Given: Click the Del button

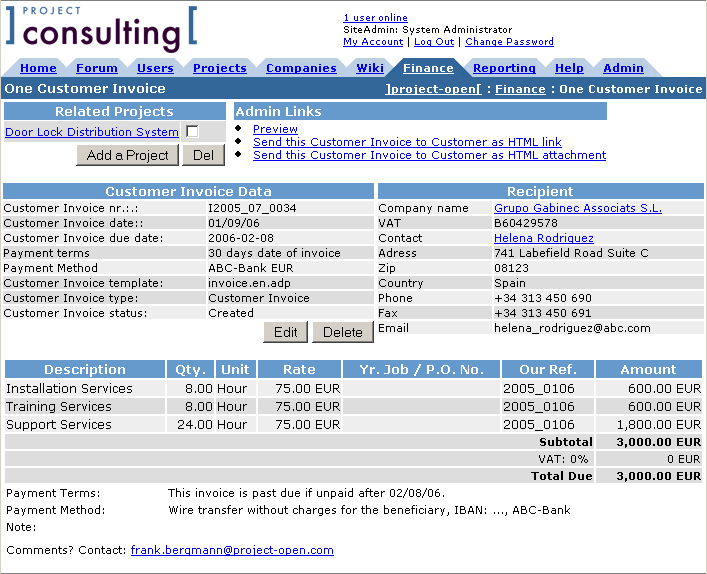Looking at the screenshot, I should [204, 155].
